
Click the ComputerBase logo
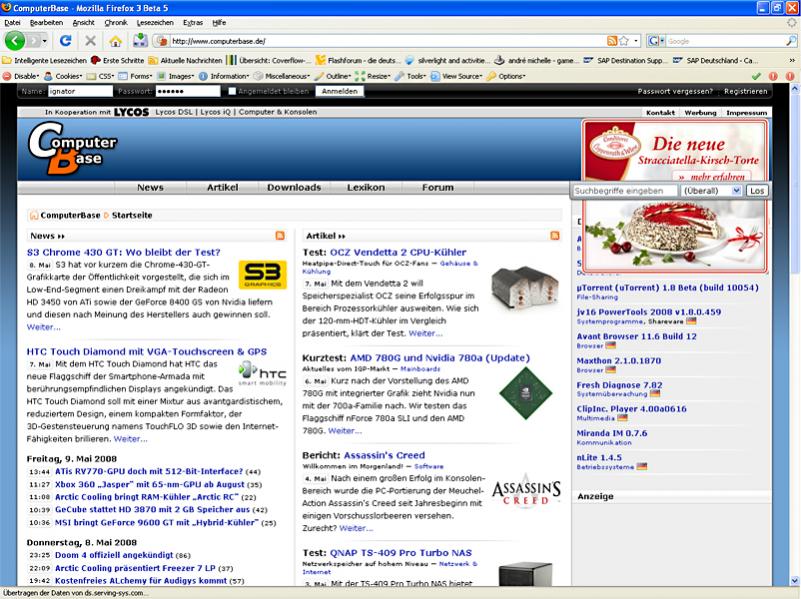point(72,149)
